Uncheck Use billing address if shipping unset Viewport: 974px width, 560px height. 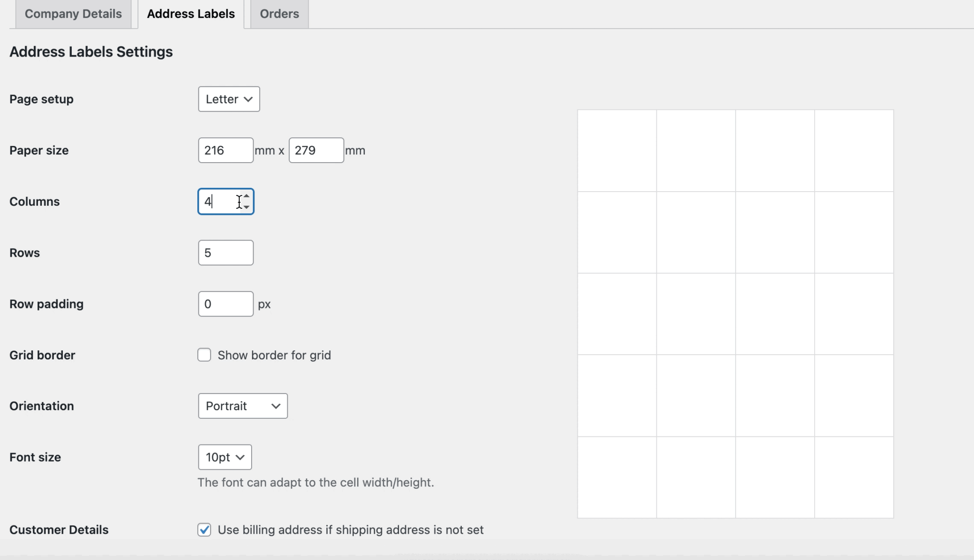pos(204,530)
